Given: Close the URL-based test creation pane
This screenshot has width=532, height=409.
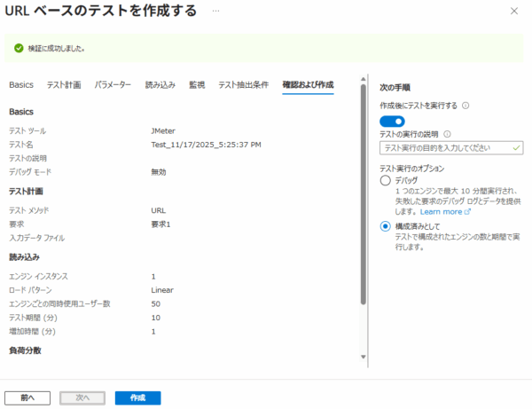Looking at the screenshot, I should pyautogui.click(x=514, y=10).
